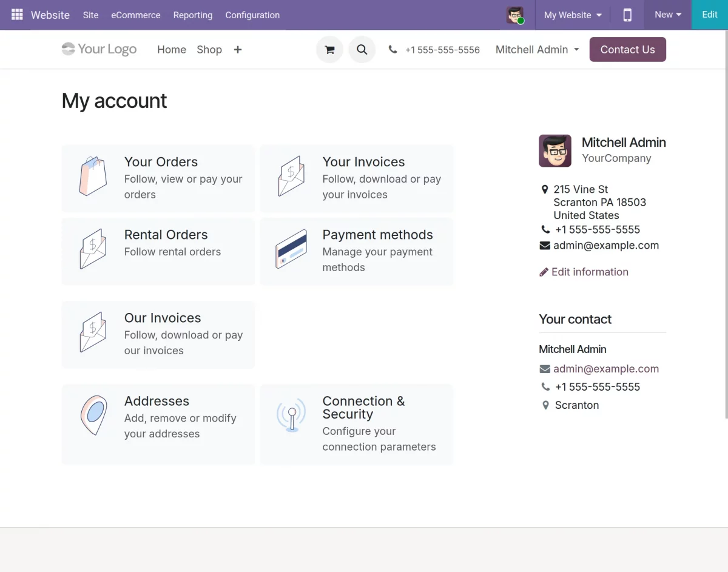The height and width of the screenshot is (572, 728).
Task: Click the phone icon in header
Action: [393, 50]
